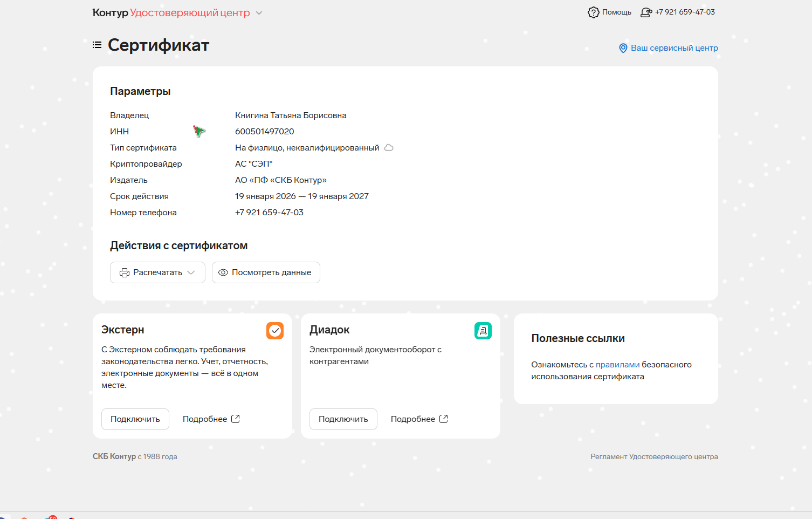This screenshot has width=812, height=519.
Task: Click the Посмотреть данные button
Action: click(266, 272)
